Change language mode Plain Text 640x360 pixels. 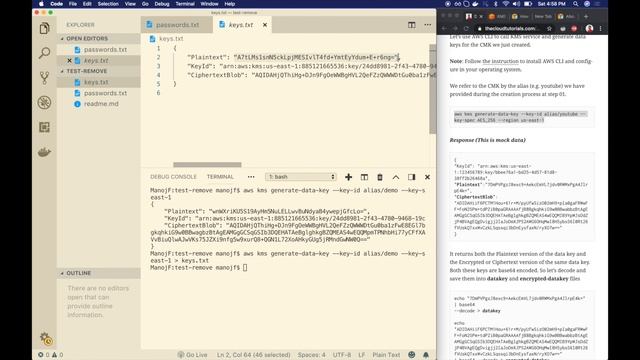[x=386, y=355]
